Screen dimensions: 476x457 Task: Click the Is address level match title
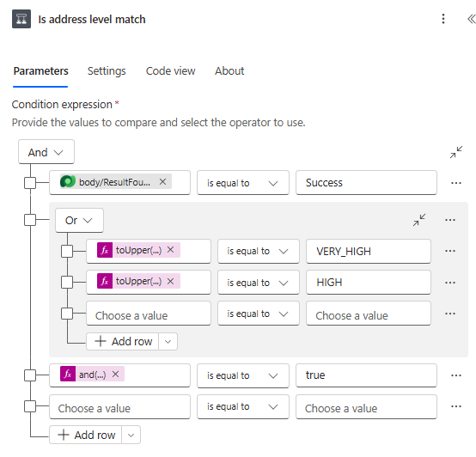92,20
